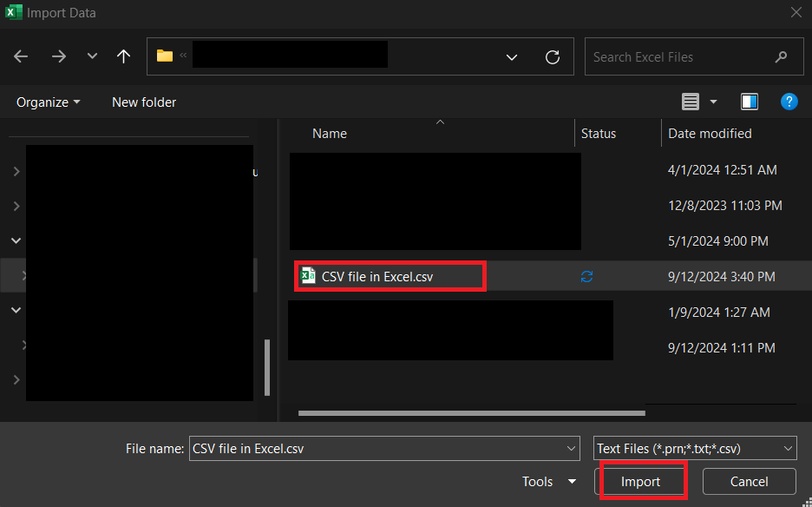Click the Excel icon in title bar
This screenshot has height=507, width=812.
(x=14, y=12)
